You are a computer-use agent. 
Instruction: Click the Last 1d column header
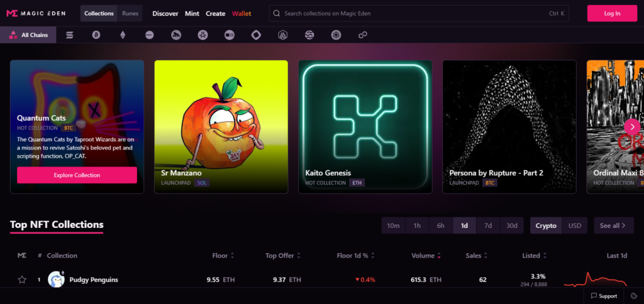(x=617, y=256)
